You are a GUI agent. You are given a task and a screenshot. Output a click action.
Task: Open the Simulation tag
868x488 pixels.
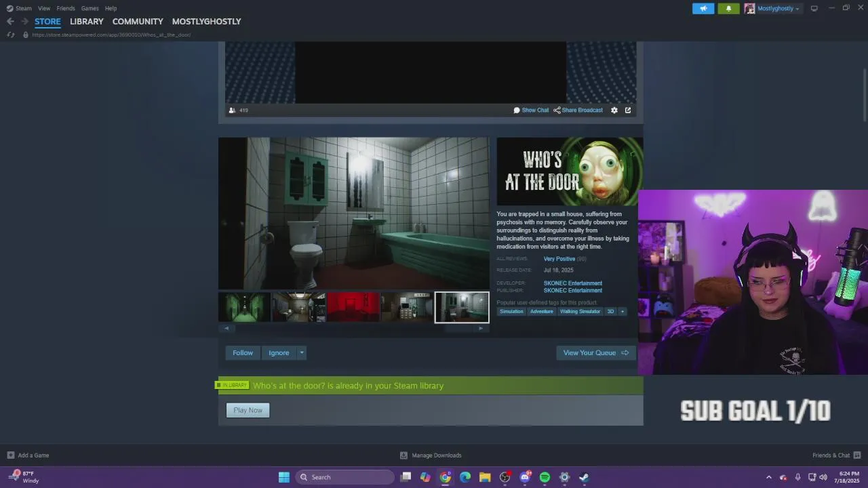pos(511,312)
